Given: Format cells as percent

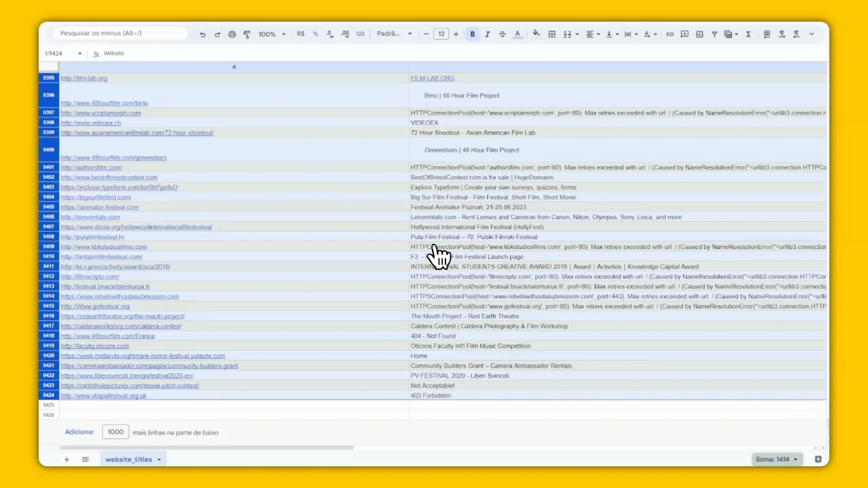Looking at the screenshot, I should point(315,34).
